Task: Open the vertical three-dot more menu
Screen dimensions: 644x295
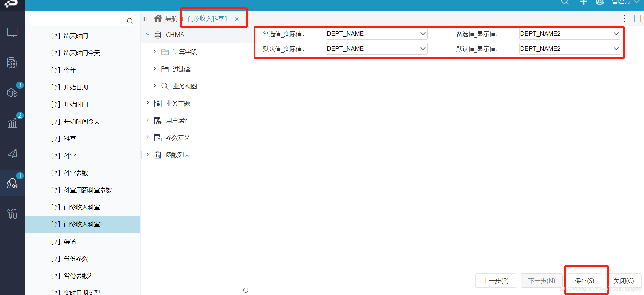Action: (x=624, y=18)
